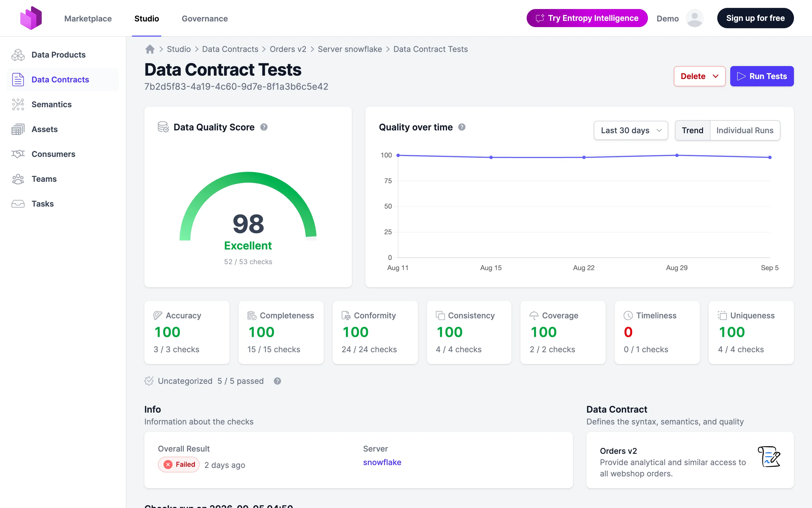
Task: Click the Sep 5 data point on chart
Action: point(770,157)
